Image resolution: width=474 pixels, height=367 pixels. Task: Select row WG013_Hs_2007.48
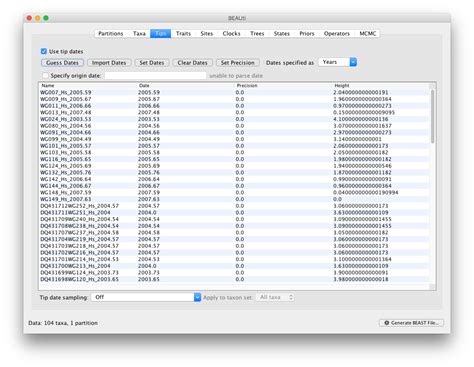click(x=234, y=112)
